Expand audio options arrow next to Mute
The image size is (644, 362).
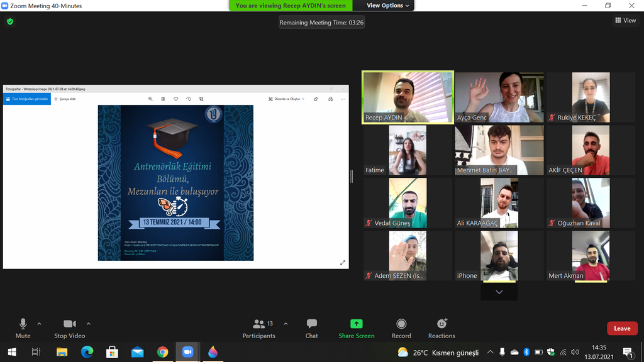click(39, 324)
